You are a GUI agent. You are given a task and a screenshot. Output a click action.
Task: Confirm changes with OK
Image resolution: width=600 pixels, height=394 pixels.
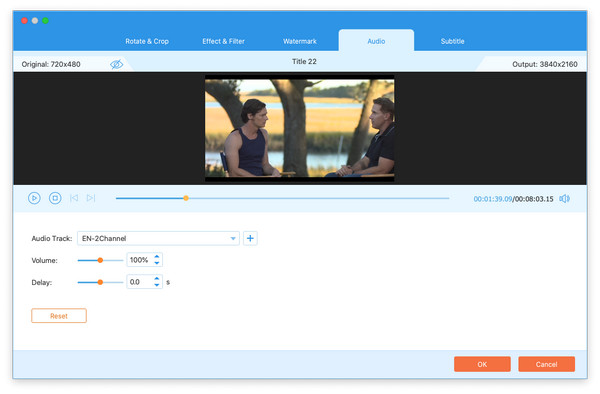point(482,364)
